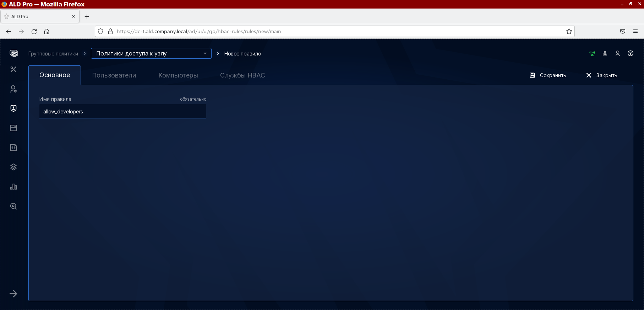Bookmark this page with the star icon
The width and height of the screenshot is (644, 310).
click(569, 31)
